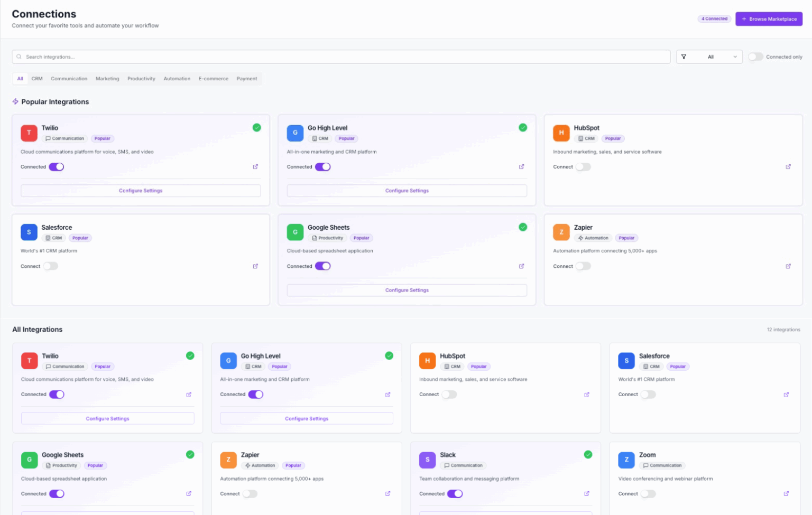Click the orange HubSpot logo in Popular Integrations
Viewport: 812px width, 515px height.
(561, 133)
